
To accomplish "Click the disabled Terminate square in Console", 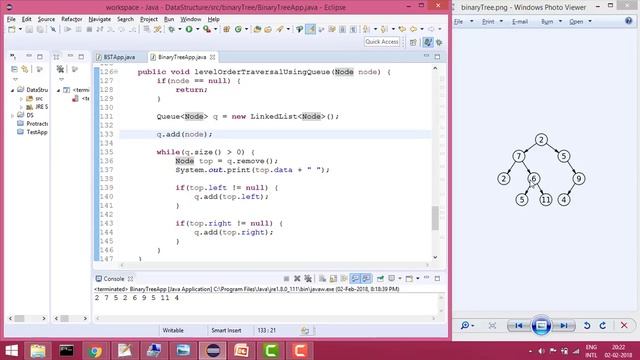I will point(286,279).
